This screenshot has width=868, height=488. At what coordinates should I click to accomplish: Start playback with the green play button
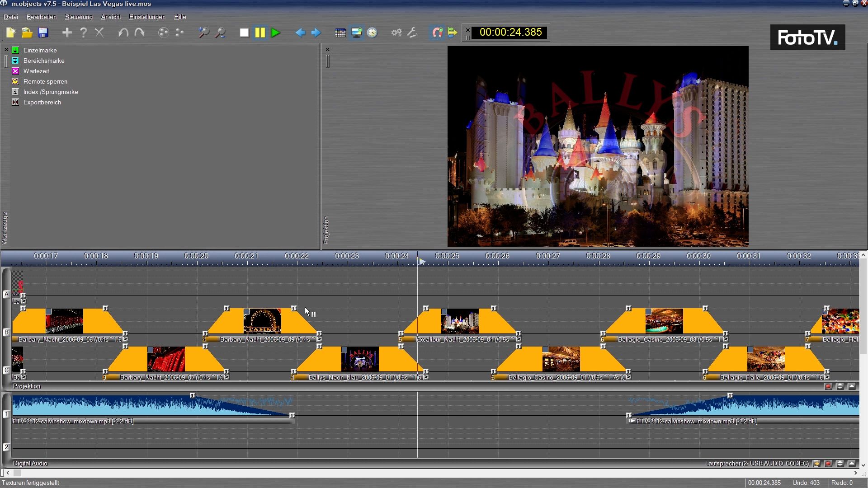(x=276, y=33)
